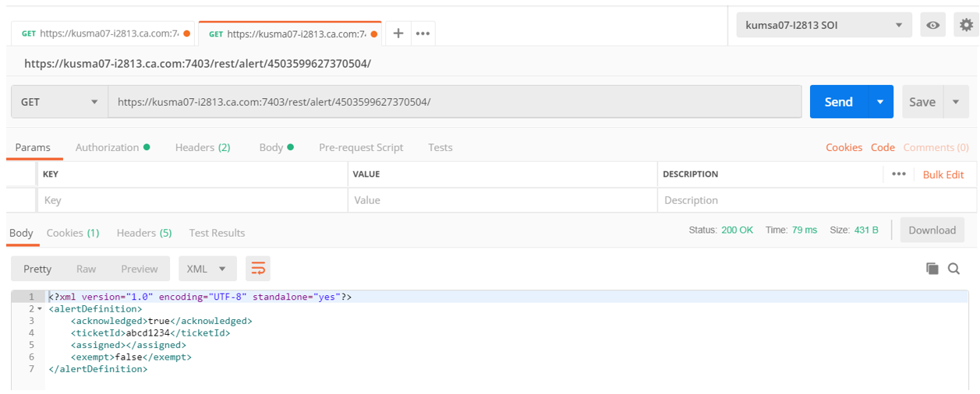Expand the Send button dropdown arrow
The width and height of the screenshot is (980, 394).
(880, 102)
